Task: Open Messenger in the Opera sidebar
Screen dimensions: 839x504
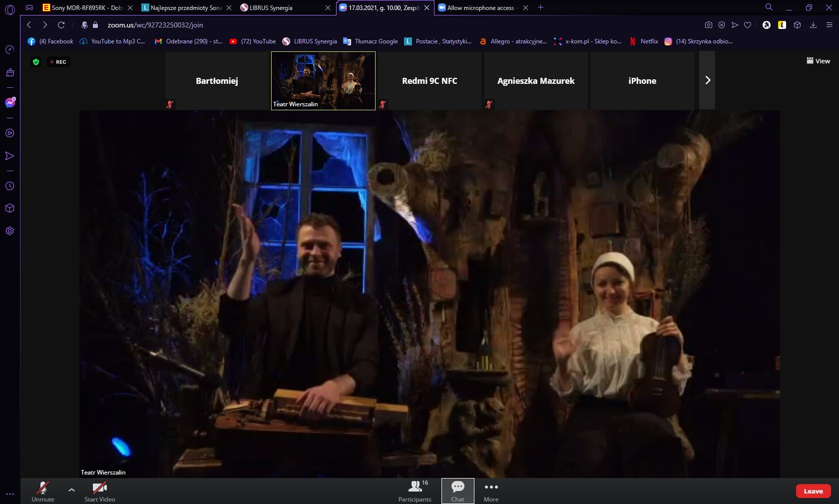Action: 9,103
